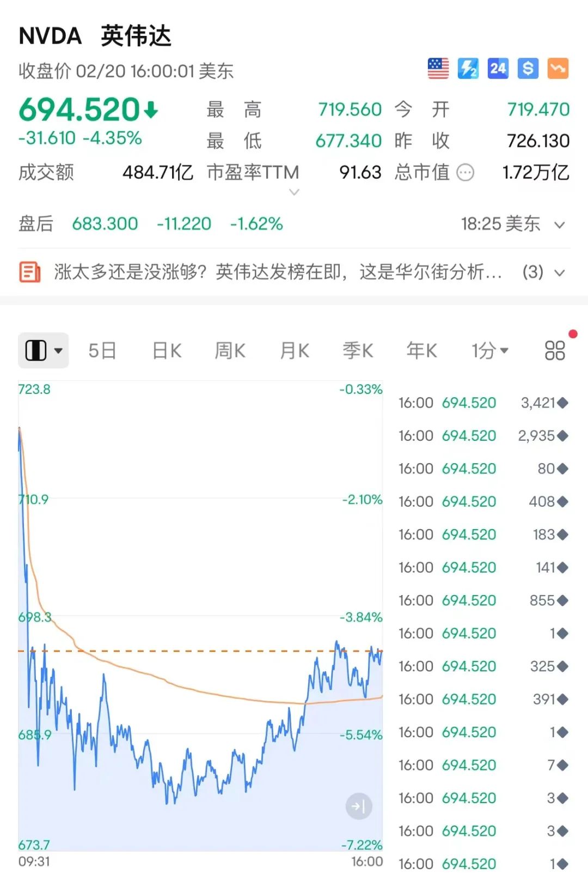
Task: Open the 涨太多还是没涨够 news headline
Action: (278, 272)
